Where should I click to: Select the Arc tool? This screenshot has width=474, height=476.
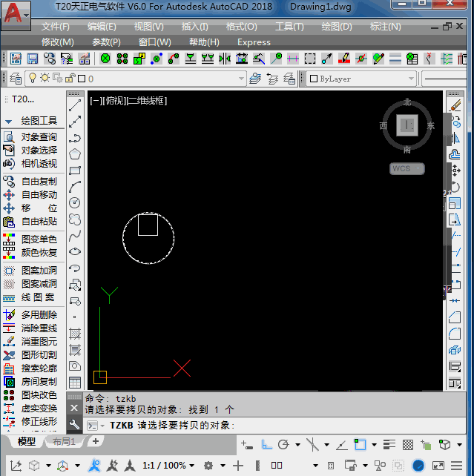click(75, 187)
